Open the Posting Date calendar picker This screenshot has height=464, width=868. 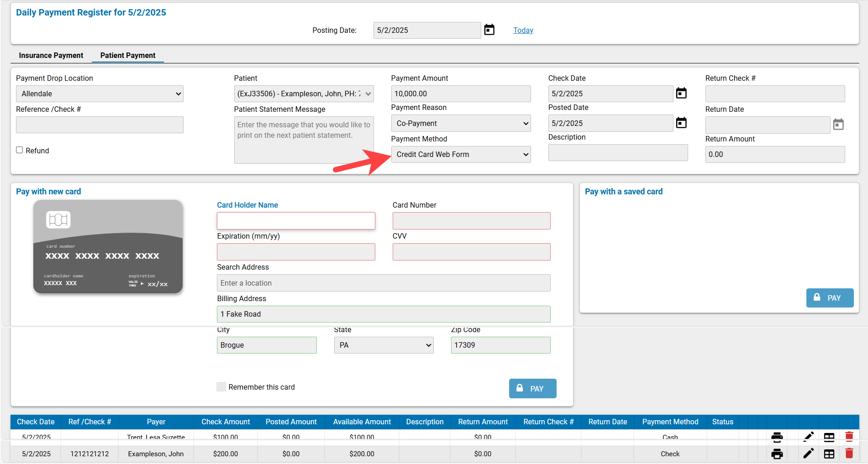tap(489, 30)
